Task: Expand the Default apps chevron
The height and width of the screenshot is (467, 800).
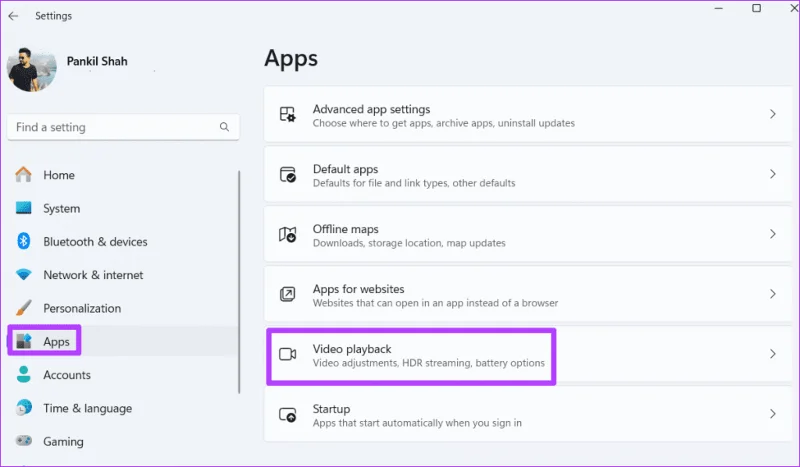Action: (772, 174)
